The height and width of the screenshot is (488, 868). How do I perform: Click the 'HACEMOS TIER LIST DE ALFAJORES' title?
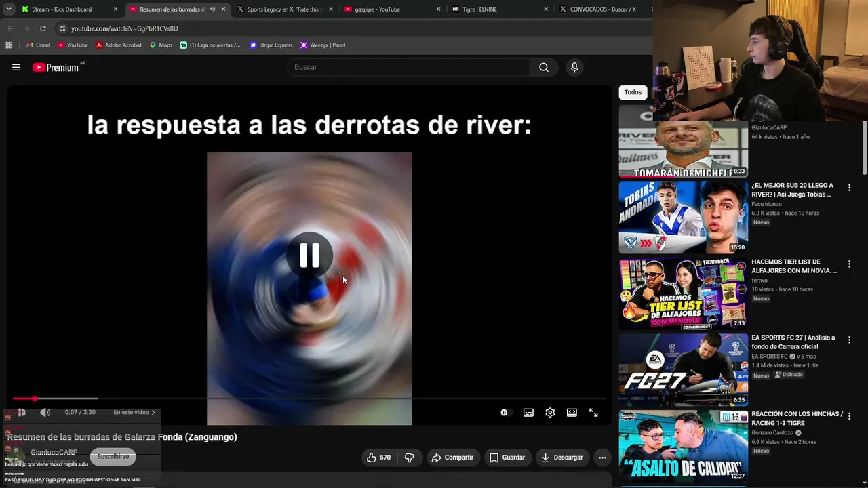[x=794, y=266]
